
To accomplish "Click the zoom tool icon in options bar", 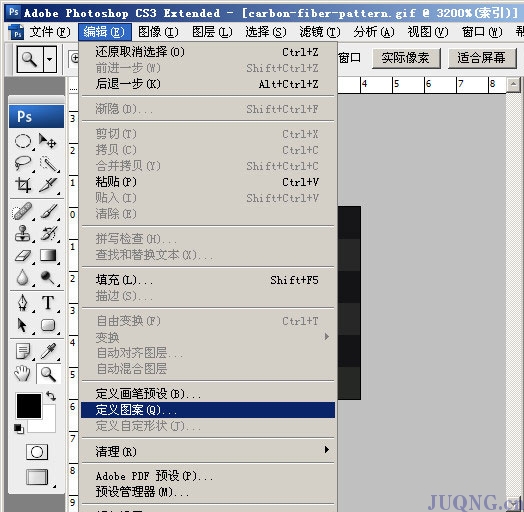I will tap(30, 59).
